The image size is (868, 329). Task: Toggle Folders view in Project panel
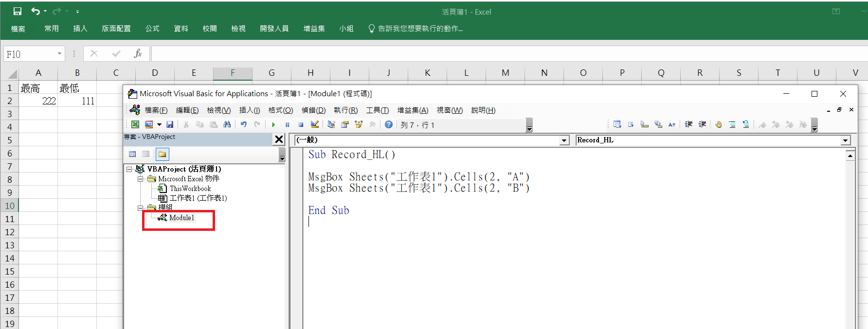(x=162, y=155)
